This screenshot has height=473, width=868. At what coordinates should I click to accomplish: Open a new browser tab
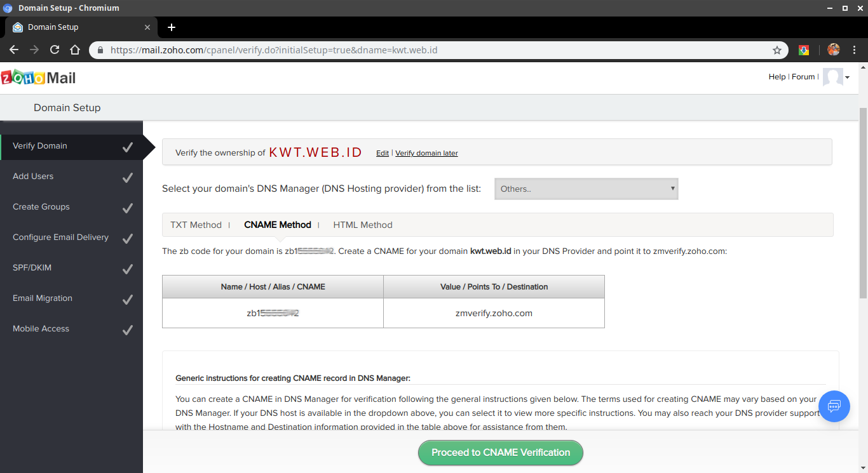click(171, 27)
